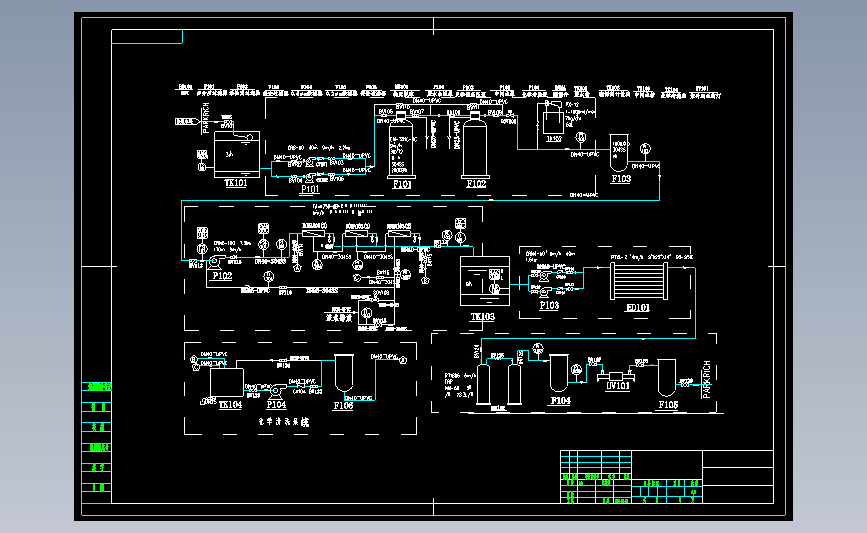Select the UV101 sterilizer symbol
867x533 pixels.
click(x=615, y=377)
